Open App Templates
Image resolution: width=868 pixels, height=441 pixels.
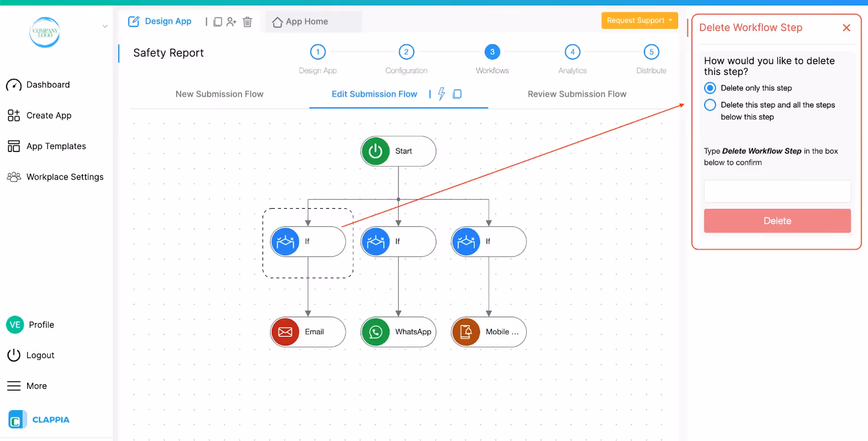[47, 146]
